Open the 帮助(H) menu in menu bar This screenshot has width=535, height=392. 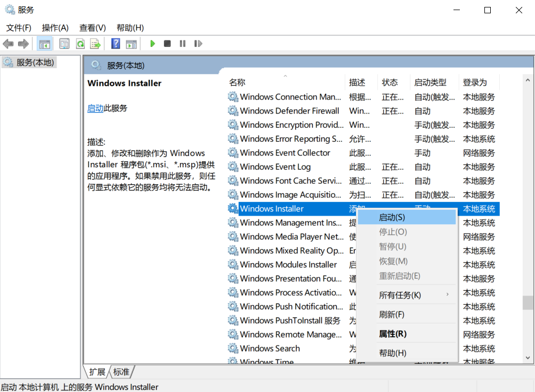click(130, 28)
